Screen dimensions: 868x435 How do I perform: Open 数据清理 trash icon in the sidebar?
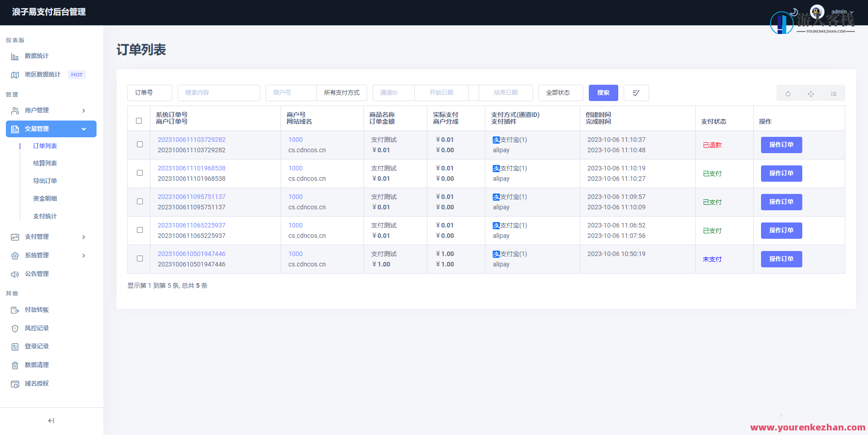15,365
